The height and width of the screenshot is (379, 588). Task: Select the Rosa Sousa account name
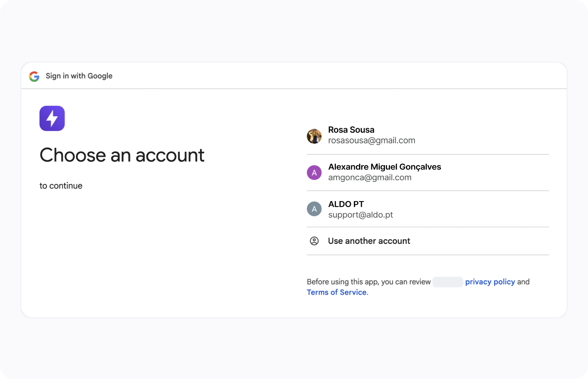351,130
